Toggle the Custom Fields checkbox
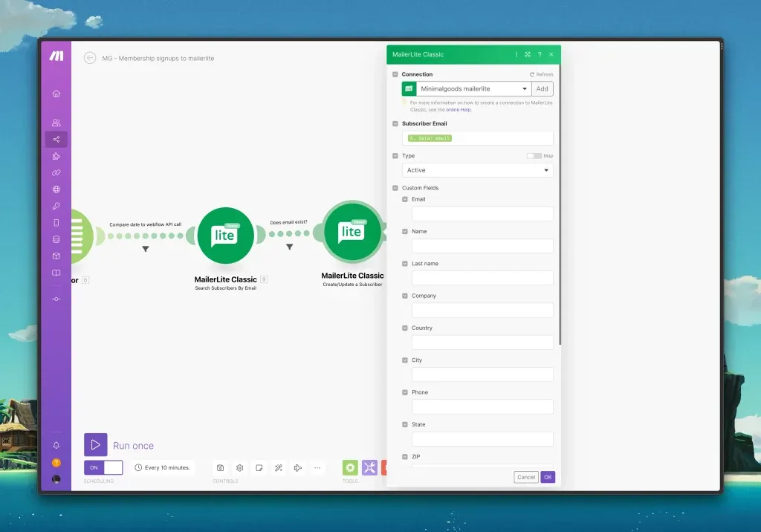Screen dimensions: 761x532 click(x=395, y=188)
